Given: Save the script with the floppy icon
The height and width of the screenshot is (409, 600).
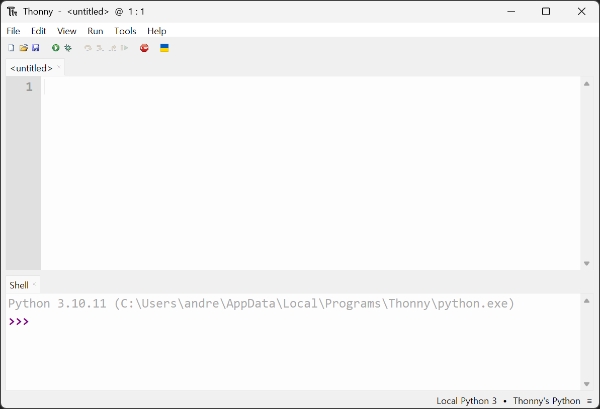Looking at the screenshot, I should coord(36,48).
